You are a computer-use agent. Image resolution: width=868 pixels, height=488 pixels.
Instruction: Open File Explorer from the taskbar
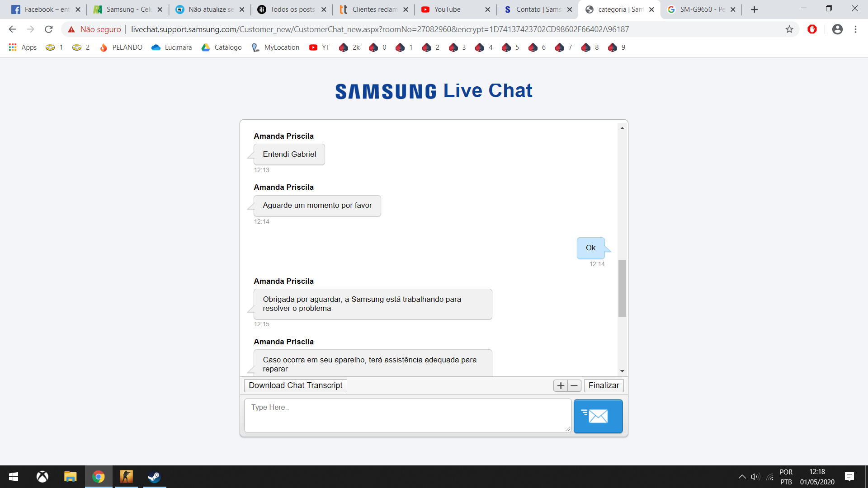70,477
